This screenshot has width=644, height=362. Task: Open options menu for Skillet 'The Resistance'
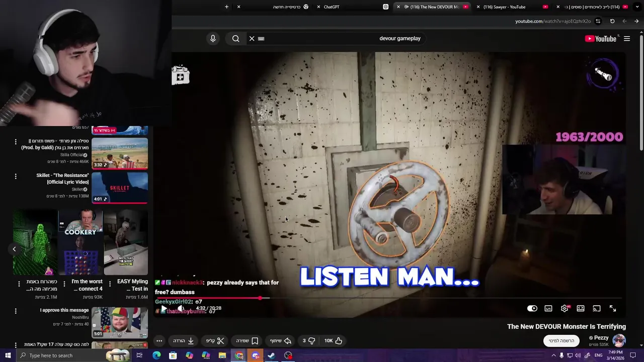point(16,176)
